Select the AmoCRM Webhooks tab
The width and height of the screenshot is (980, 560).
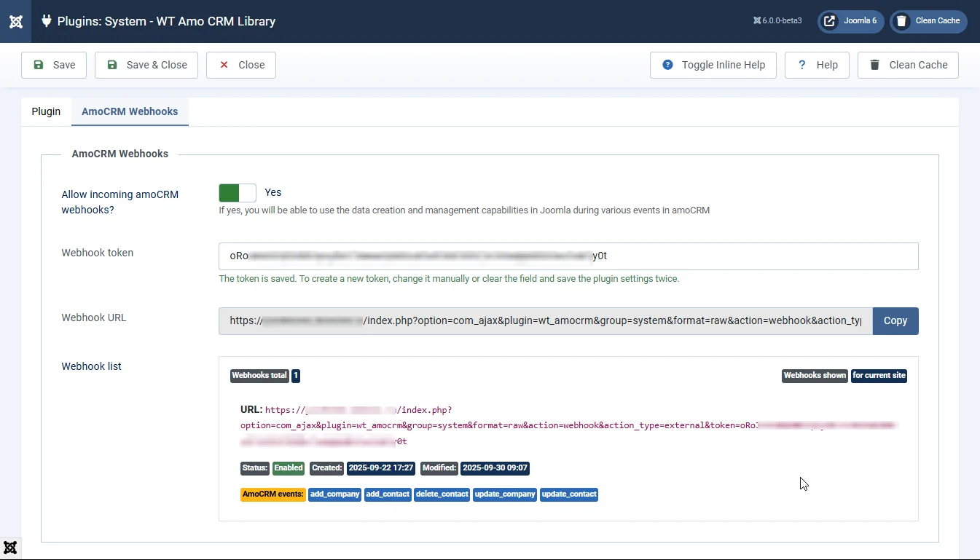pos(130,111)
